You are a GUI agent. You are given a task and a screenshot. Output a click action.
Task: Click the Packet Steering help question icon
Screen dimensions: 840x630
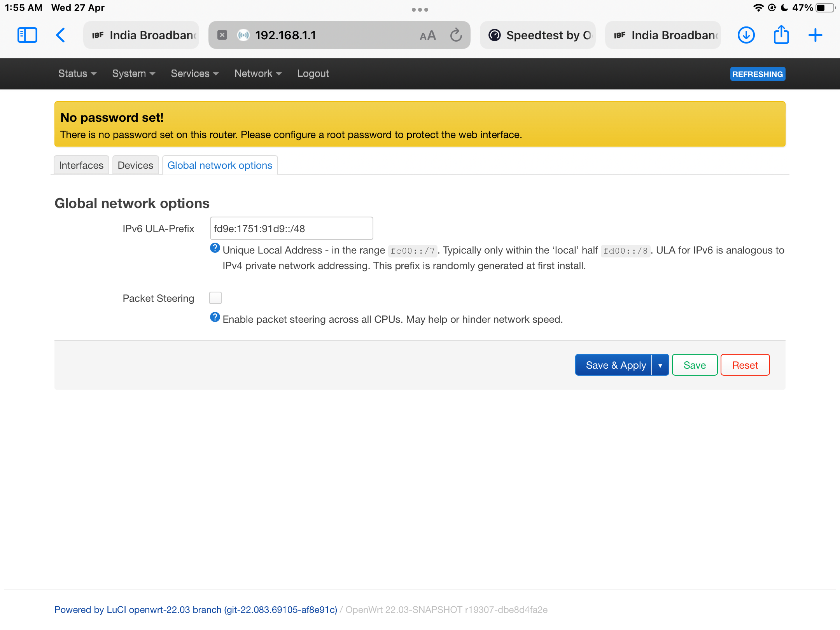[x=215, y=317]
